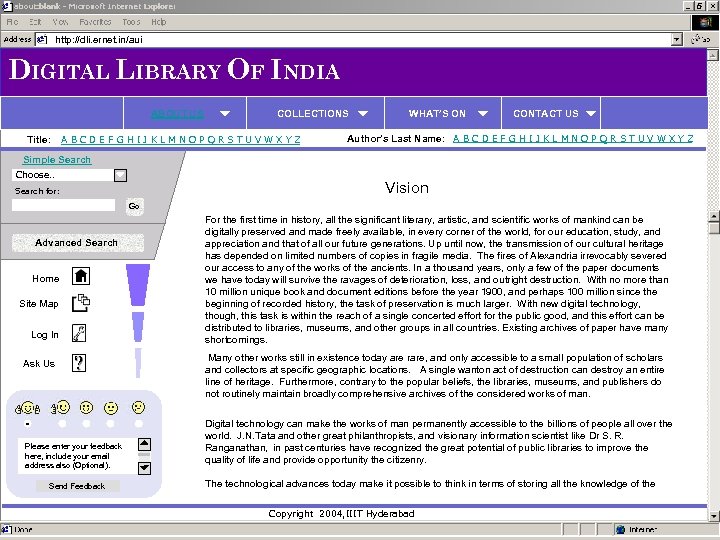The width and height of the screenshot is (720, 540).
Task: Click into the Search for text field
Action: coord(63,205)
